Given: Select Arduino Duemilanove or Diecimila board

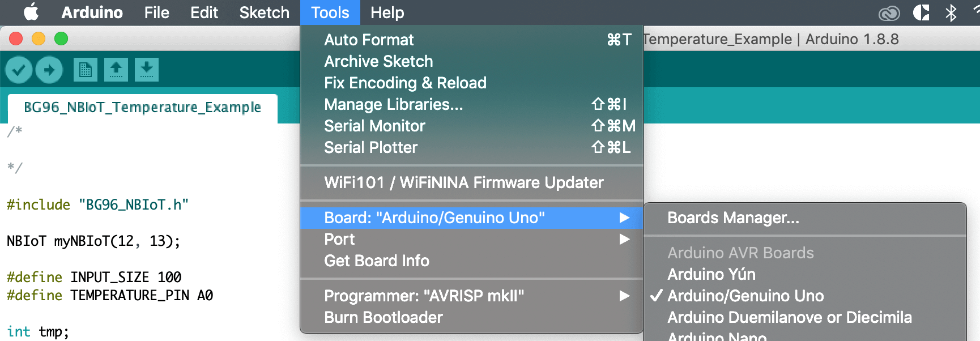Looking at the screenshot, I should click(x=805, y=317).
